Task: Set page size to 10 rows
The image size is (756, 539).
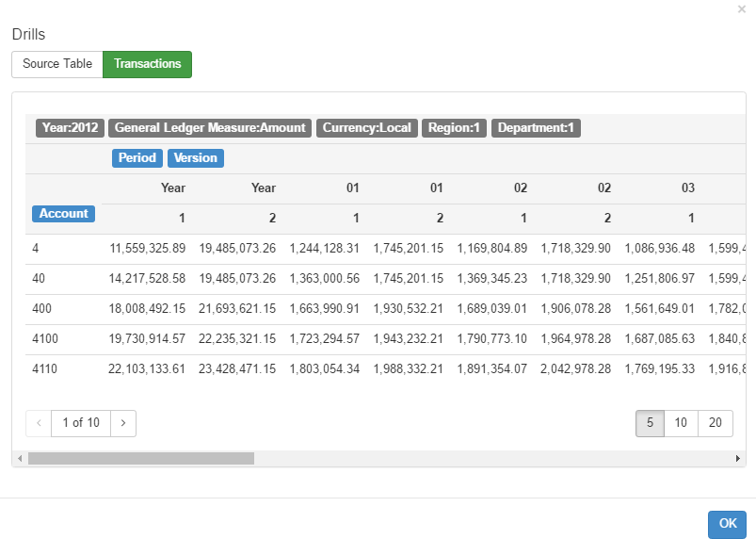Action: click(x=681, y=423)
